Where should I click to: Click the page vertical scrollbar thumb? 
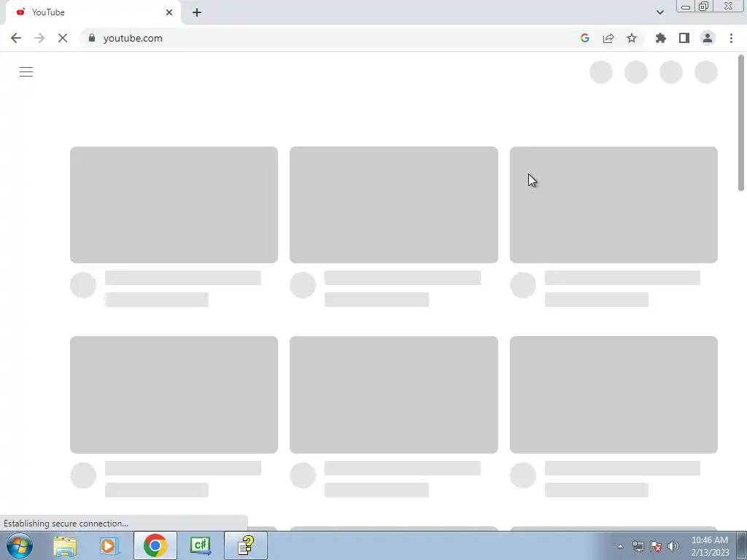tap(741, 122)
